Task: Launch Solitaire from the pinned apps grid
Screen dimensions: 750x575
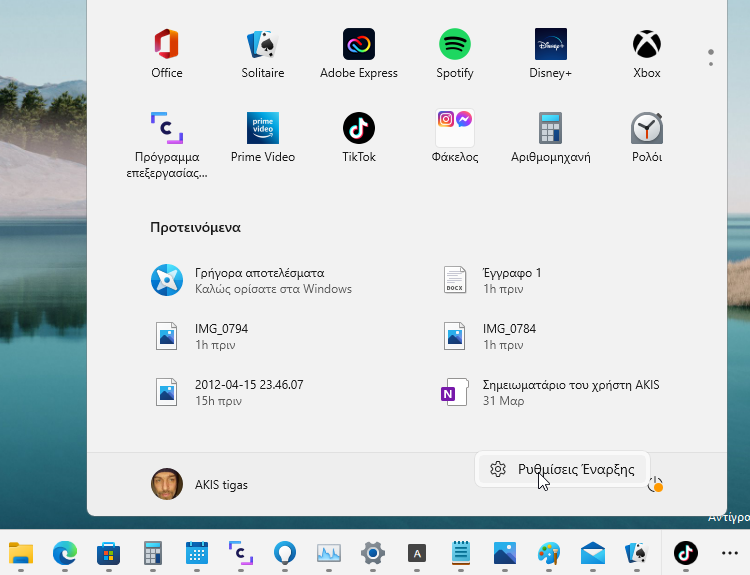Action: click(263, 54)
